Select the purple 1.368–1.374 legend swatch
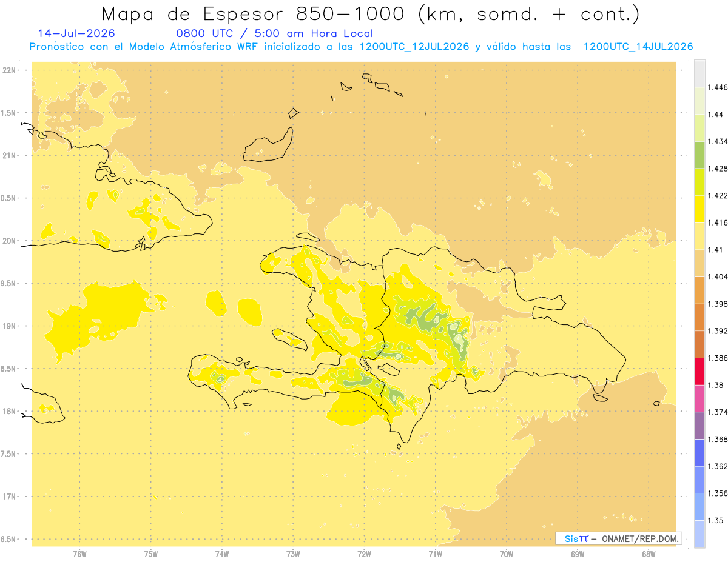 (x=699, y=426)
